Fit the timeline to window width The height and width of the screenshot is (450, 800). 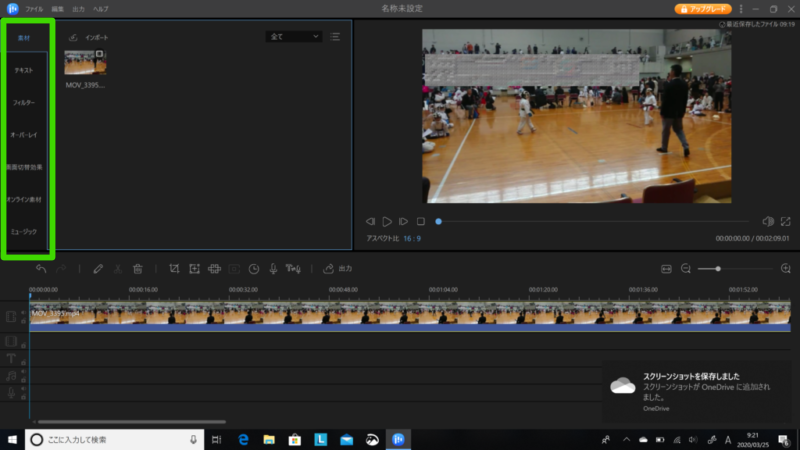(666, 269)
